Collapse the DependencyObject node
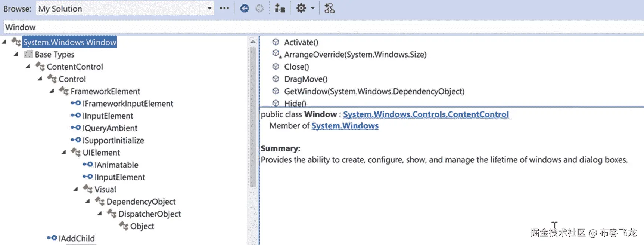 [x=88, y=202]
